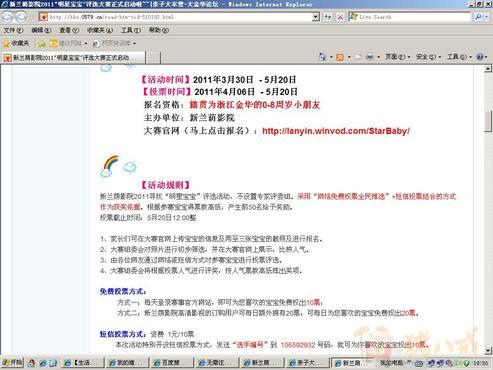This screenshot has height=370, width=493.
Task: Click the vertical scrollbar thumb
Action: [x=488, y=121]
